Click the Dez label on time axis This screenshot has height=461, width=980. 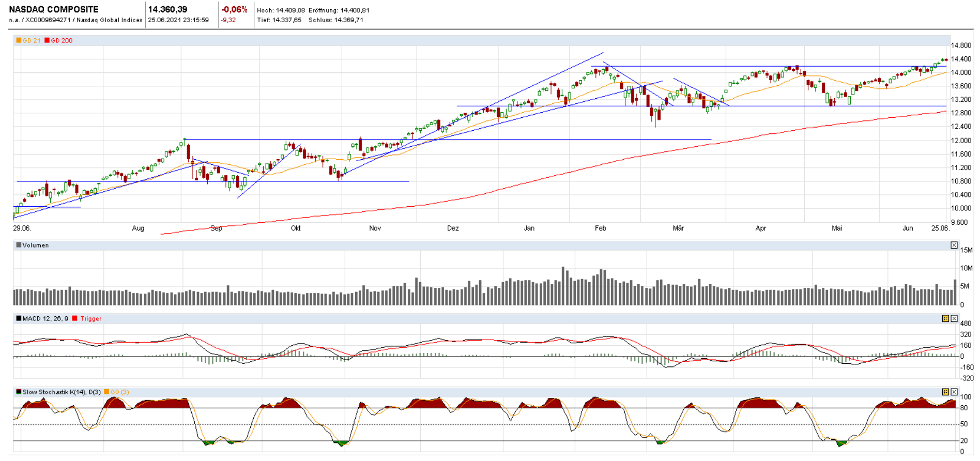453,228
